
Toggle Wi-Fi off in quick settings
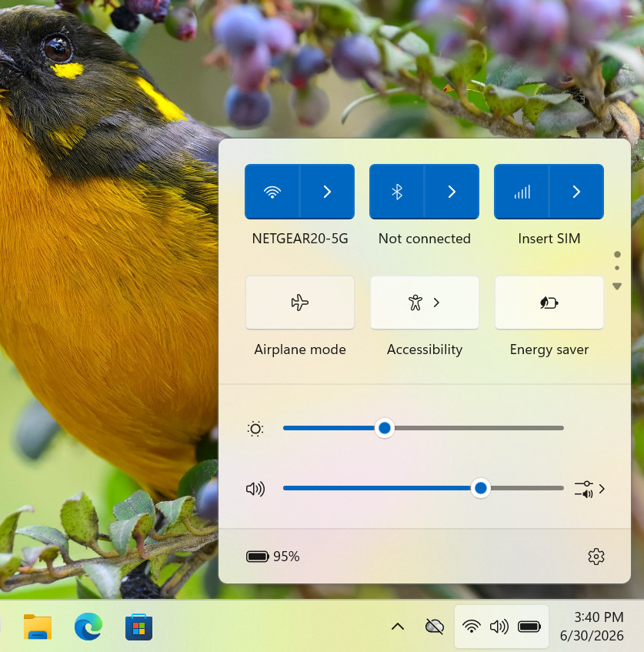(x=272, y=192)
